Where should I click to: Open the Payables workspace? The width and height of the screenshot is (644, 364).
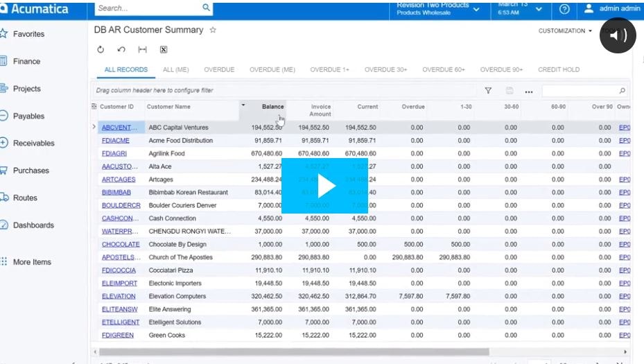(x=28, y=116)
